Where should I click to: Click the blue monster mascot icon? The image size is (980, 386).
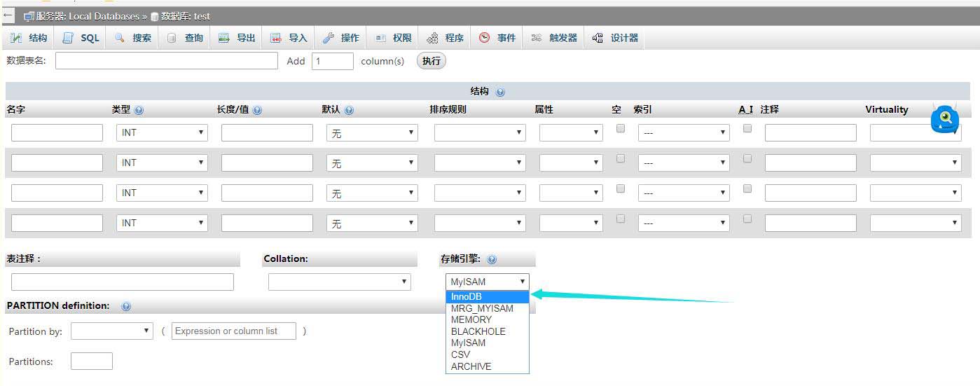[x=944, y=119]
